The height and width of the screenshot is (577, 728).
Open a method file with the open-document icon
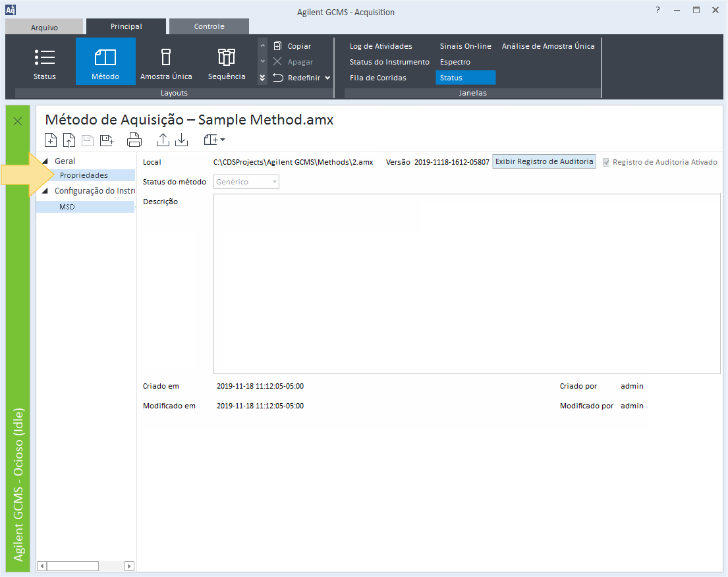tap(69, 140)
